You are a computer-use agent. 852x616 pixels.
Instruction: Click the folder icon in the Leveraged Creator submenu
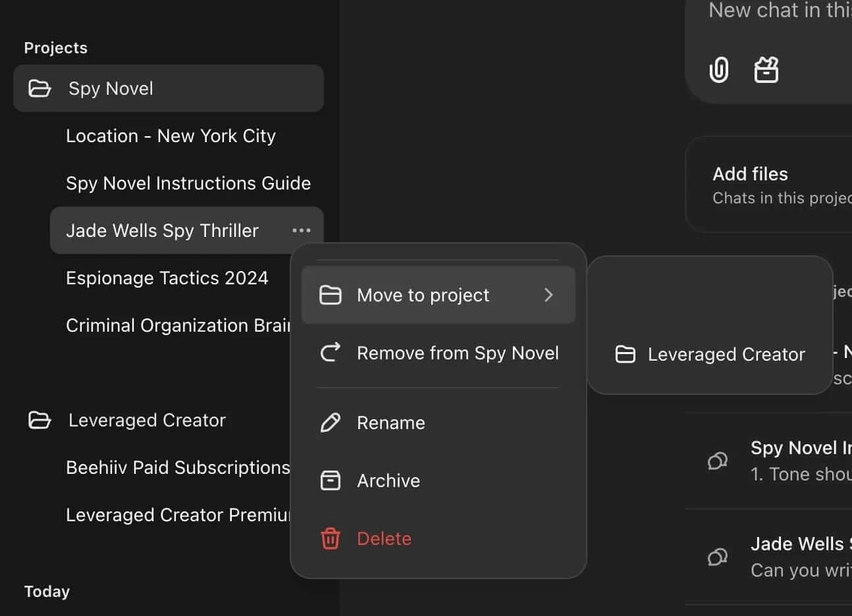pyautogui.click(x=625, y=354)
